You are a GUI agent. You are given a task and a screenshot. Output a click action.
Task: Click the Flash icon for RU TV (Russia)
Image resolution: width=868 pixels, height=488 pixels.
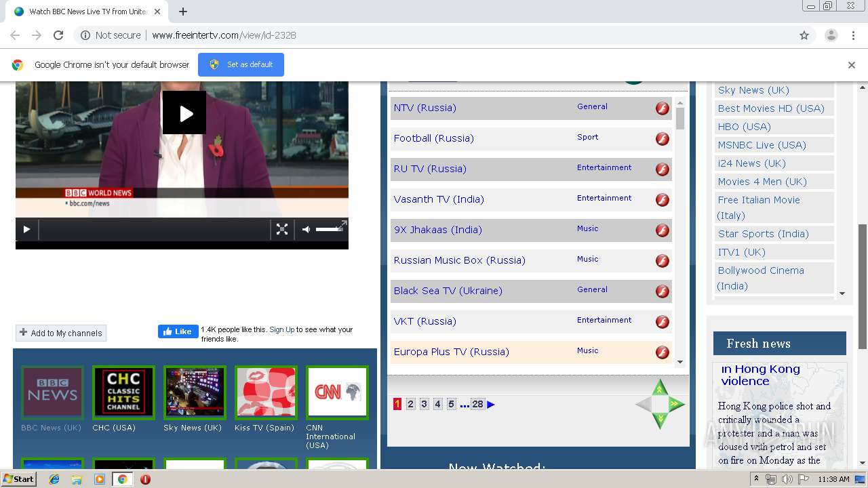point(663,169)
